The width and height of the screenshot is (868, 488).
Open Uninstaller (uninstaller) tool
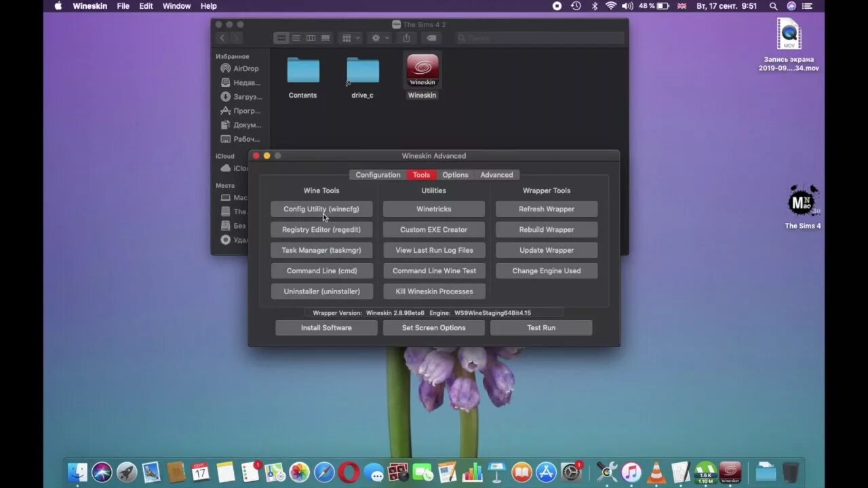321,291
